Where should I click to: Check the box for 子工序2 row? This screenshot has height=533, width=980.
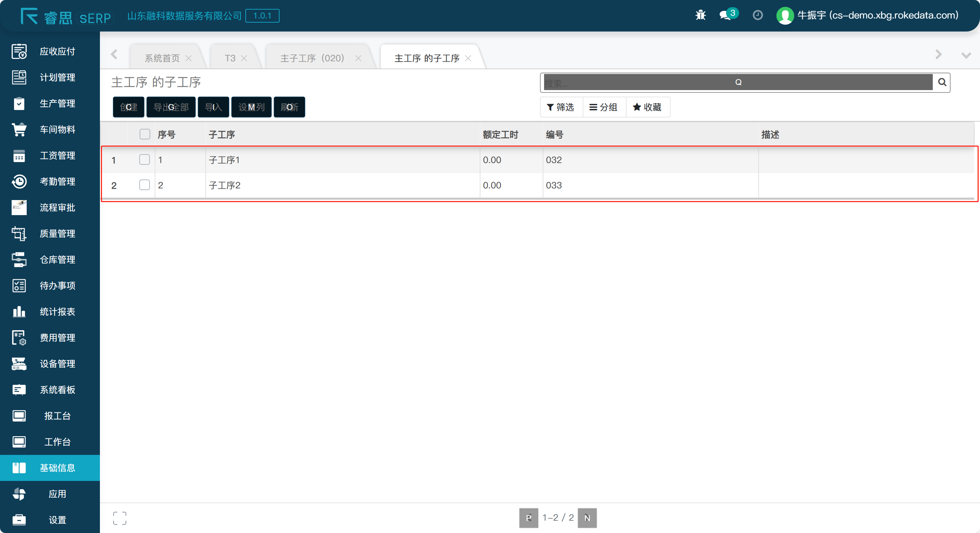click(x=144, y=185)
